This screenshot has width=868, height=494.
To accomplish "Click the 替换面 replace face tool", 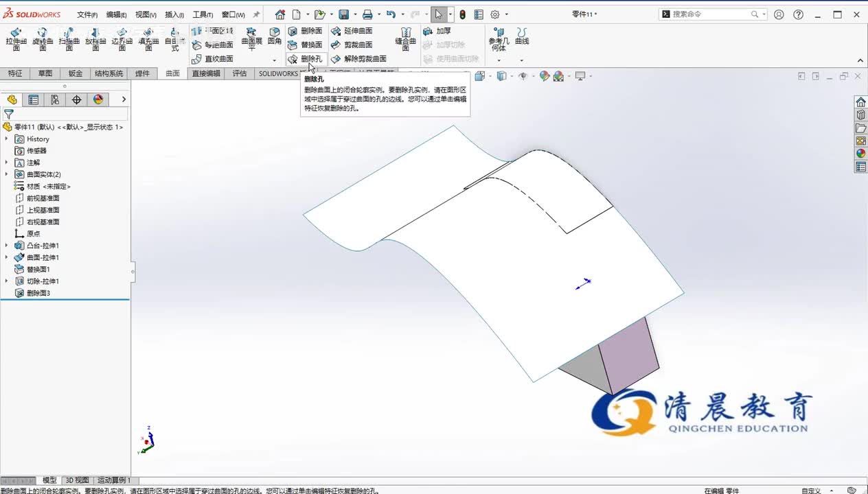I will [305, 45].
